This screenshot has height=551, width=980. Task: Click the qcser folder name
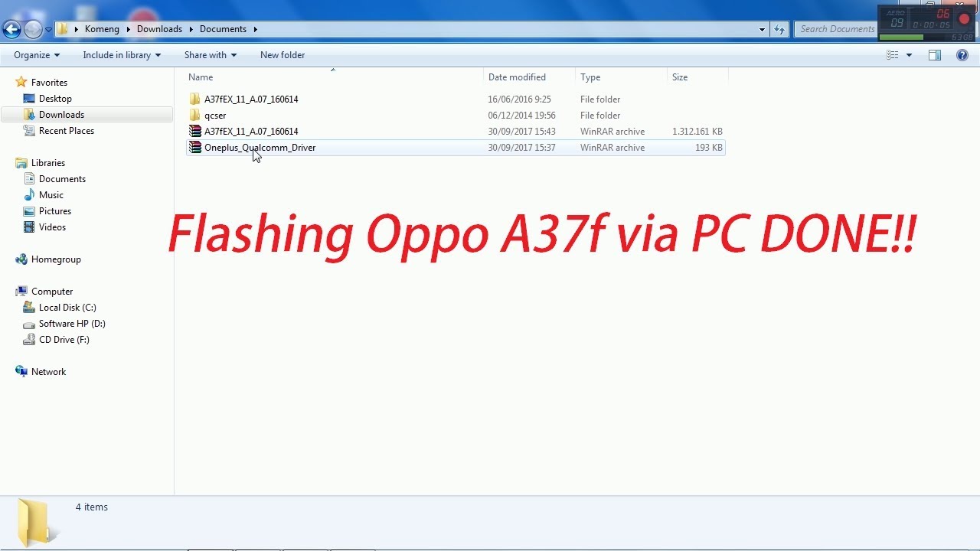(215, 116)
